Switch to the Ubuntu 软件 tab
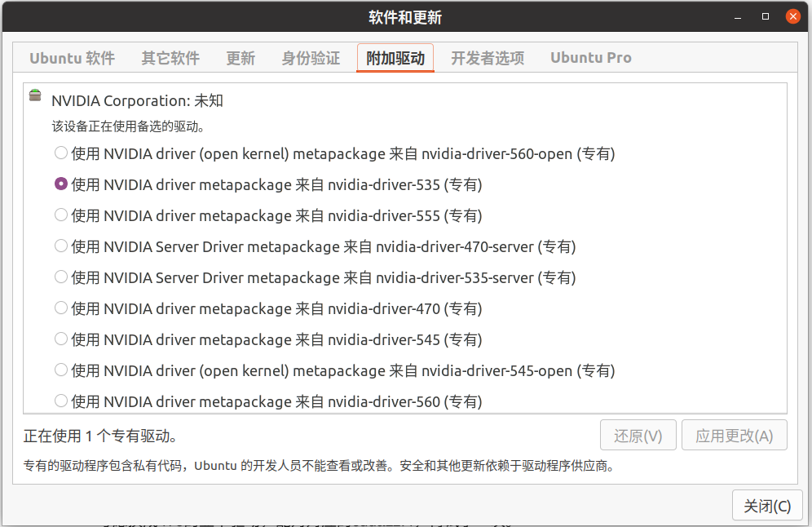Image resolution: width=812 pixels, height=527 pixels. 72,58
